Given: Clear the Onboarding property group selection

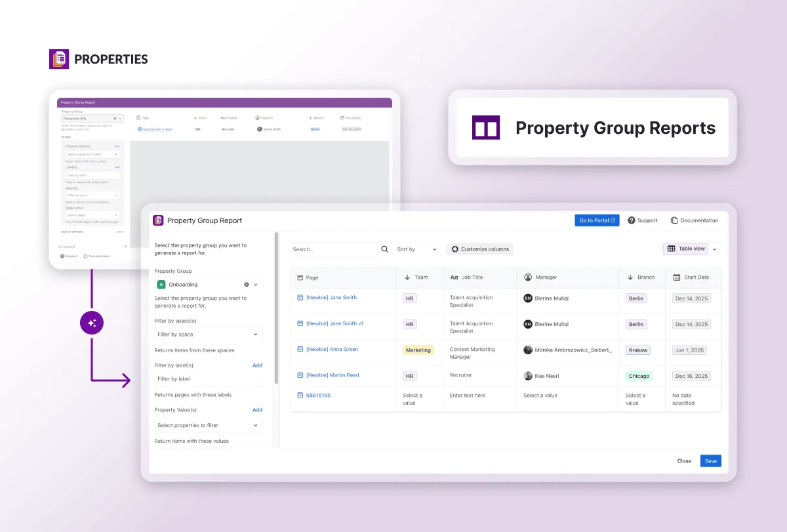Looking at the screenshot, I should point(247,285).
